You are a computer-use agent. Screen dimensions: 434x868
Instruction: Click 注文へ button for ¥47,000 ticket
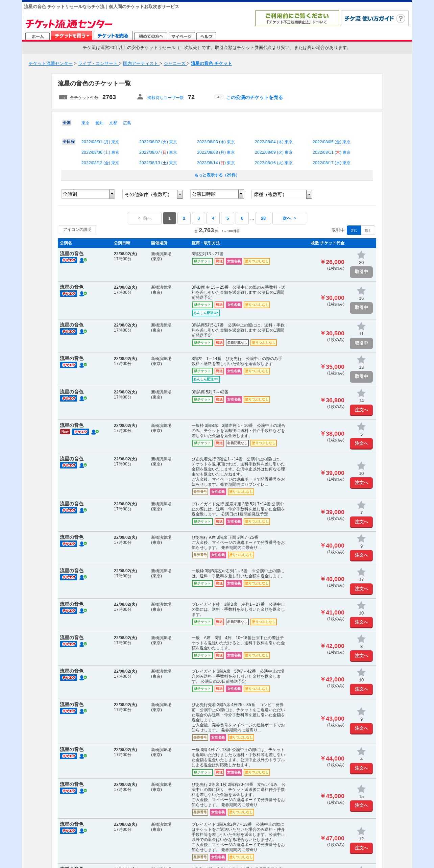(361, 848)
